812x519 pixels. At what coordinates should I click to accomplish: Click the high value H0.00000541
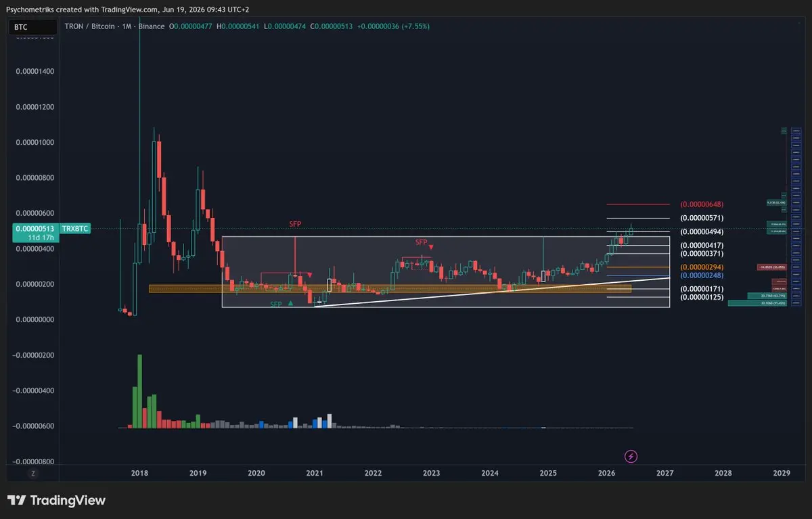238,26
